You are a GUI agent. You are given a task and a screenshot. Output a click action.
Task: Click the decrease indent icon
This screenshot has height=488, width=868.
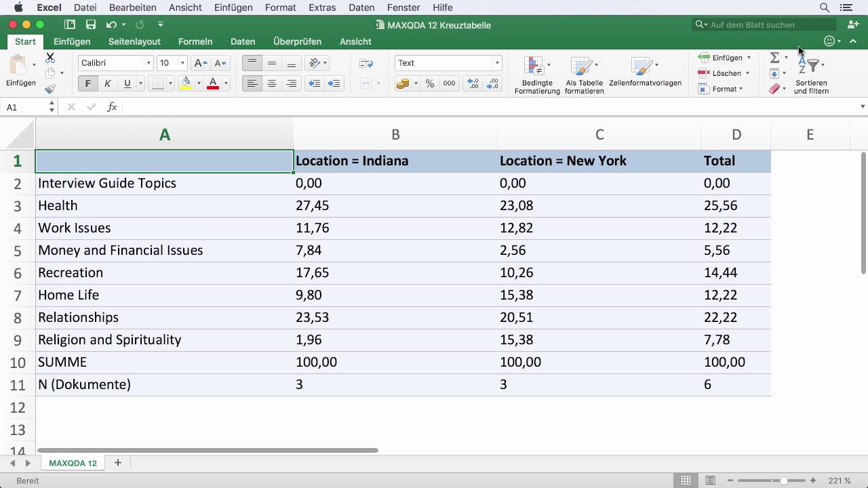[x=314, y=83]
